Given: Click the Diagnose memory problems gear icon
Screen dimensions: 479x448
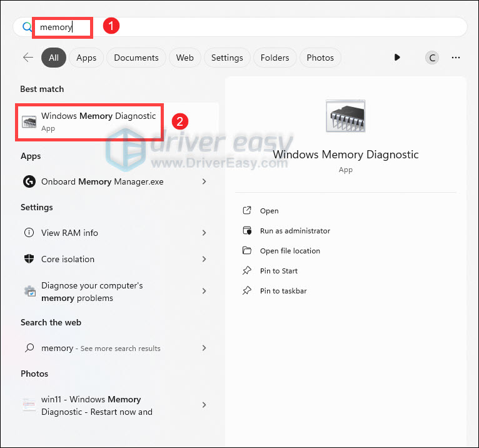Looking at the screenshot, I should point(29,291).
